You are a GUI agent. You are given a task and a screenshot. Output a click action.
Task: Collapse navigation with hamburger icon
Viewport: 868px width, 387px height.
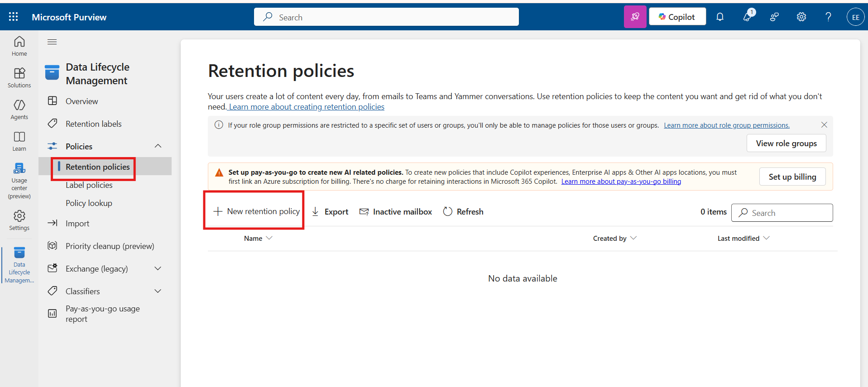click(x=52, y=42)
